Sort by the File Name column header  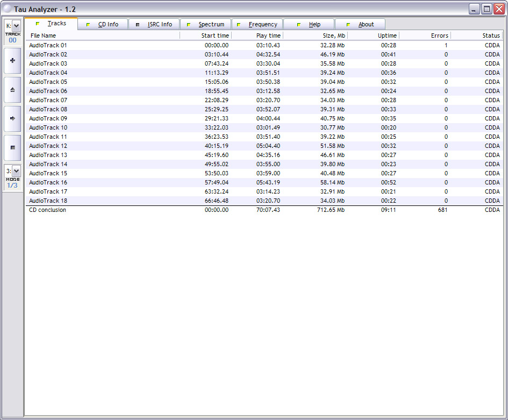102,35
